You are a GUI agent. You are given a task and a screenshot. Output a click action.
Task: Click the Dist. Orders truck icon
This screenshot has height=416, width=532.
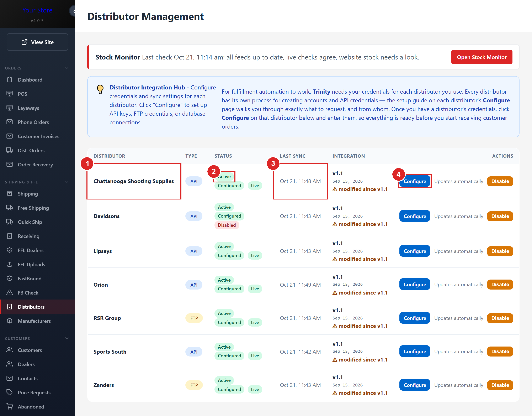pos(10,150)
